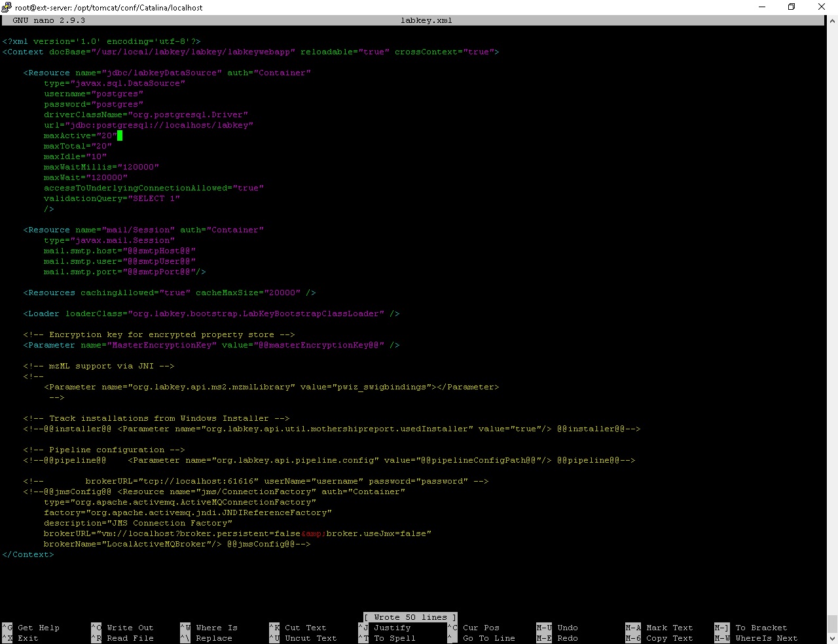This screenshot has height=644, width=838.
Task: Click the 'mzML support via JNI' comment
Action: pos(99,366)
